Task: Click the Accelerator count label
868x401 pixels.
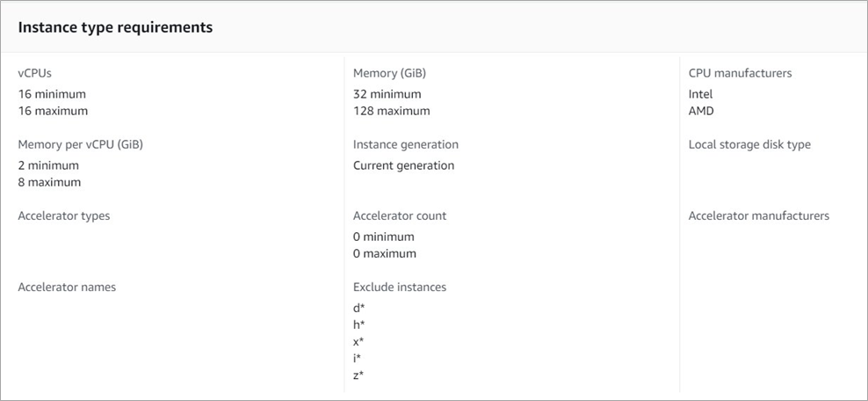Action: pyautogui.click(x=399, y=216)
